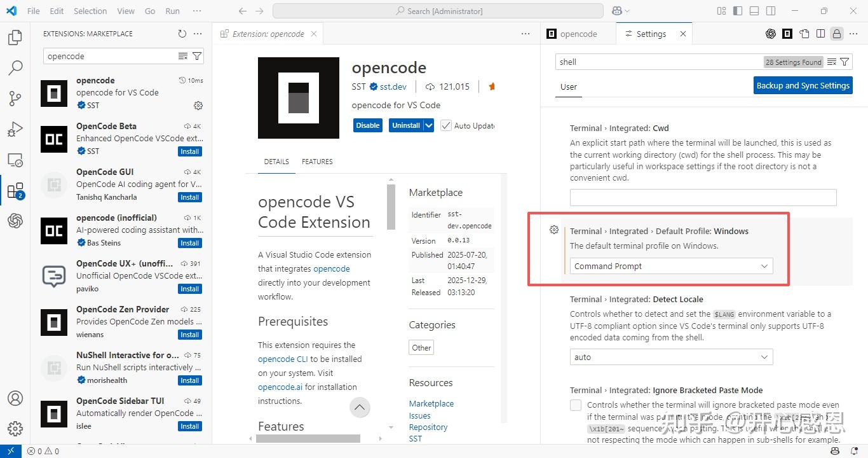This screenshot has width=868, height=458.
Task: Close the Settings tab
Action: tap(683, 34)
